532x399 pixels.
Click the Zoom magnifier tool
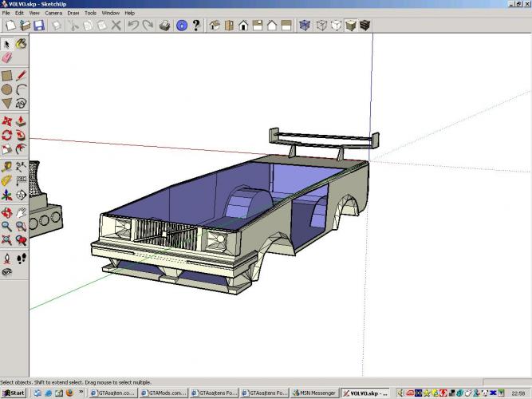pos(7,227)
